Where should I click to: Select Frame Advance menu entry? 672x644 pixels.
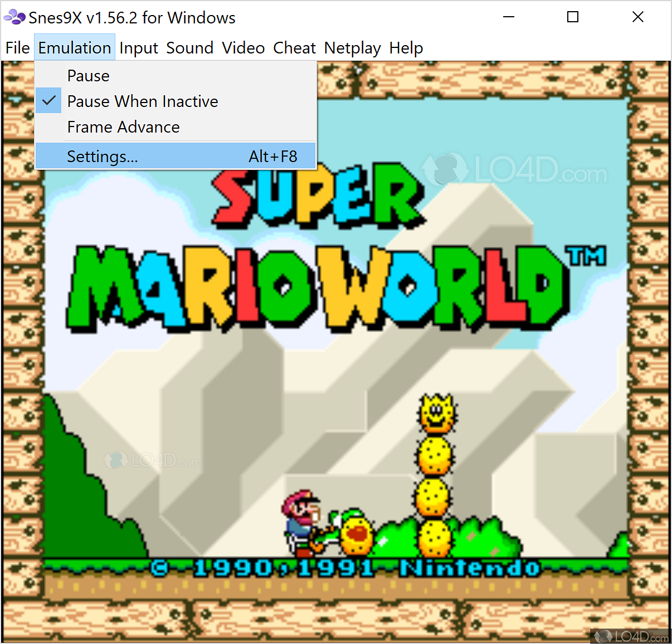[x=176, y=127]
